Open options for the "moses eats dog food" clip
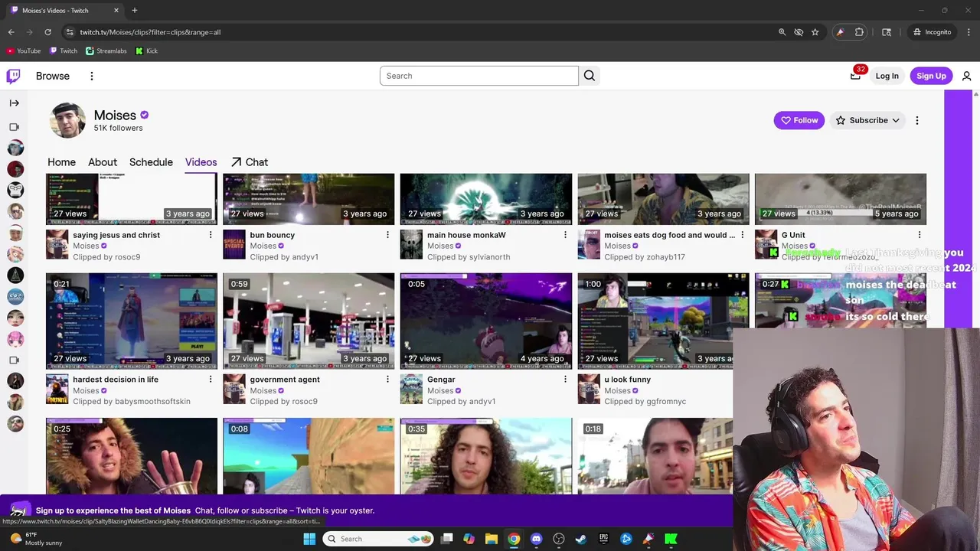 (742, 235)
